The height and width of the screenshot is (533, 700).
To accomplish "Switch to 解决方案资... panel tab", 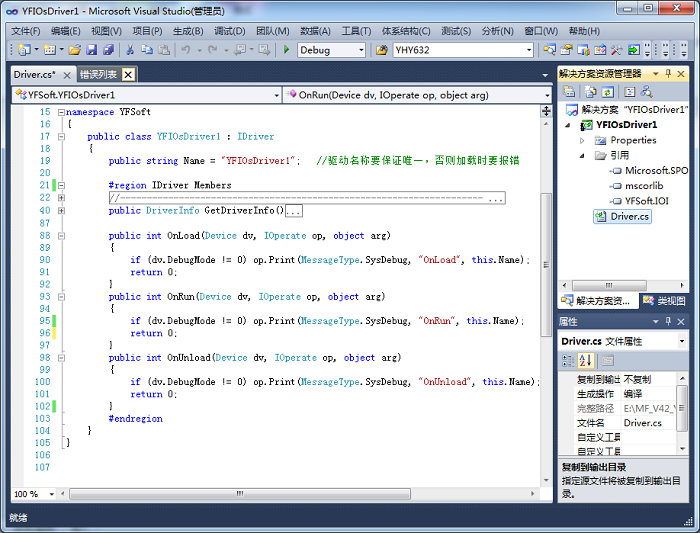I will 596,301.
